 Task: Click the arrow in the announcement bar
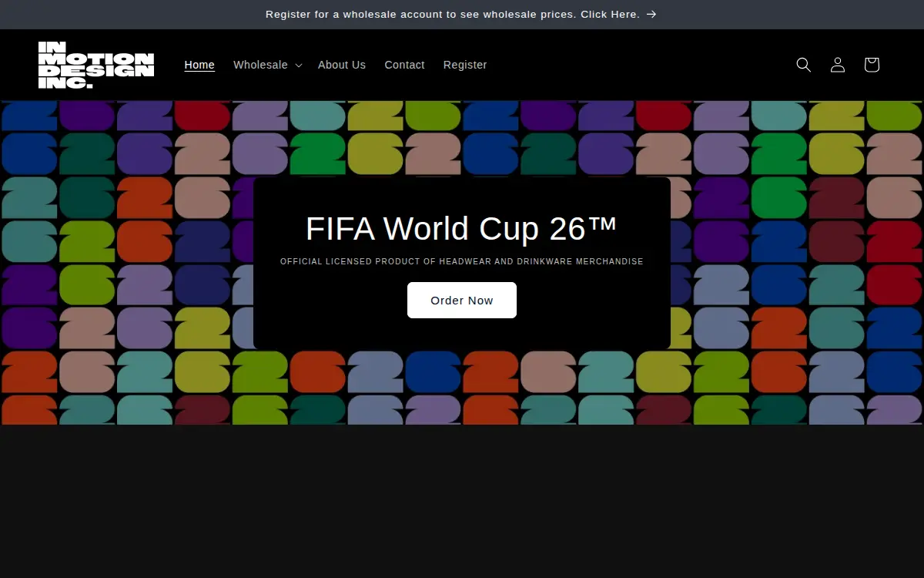(651, 14)
